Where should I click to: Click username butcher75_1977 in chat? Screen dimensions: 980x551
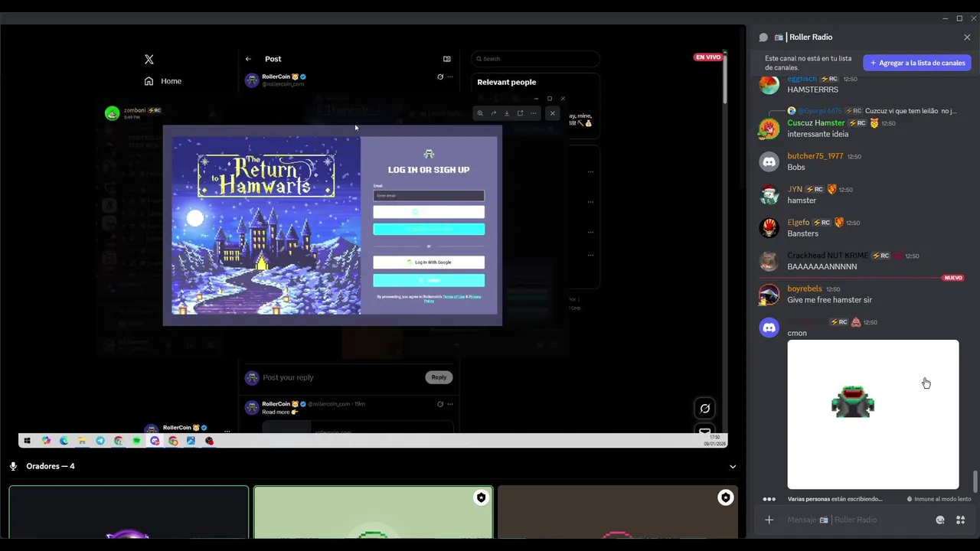click(815, 156)
